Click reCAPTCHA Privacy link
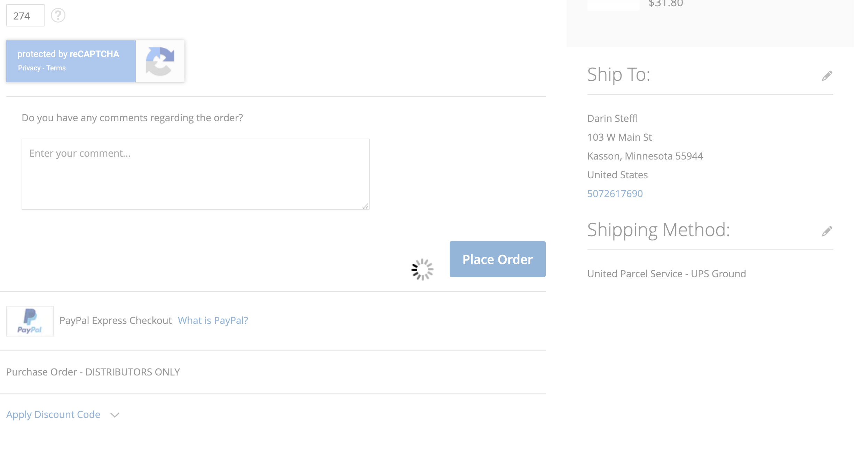This screenshot has height=473, width=868. tap(29, 68)
